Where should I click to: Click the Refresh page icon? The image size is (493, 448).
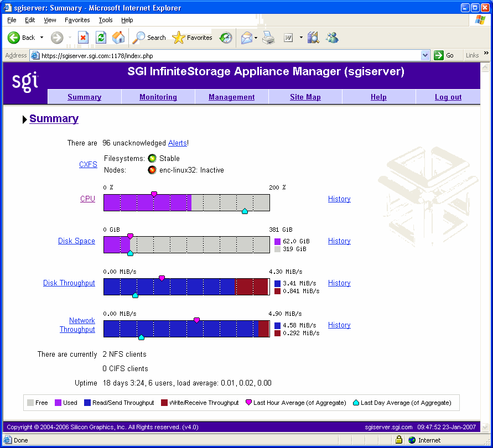[101, 38]
